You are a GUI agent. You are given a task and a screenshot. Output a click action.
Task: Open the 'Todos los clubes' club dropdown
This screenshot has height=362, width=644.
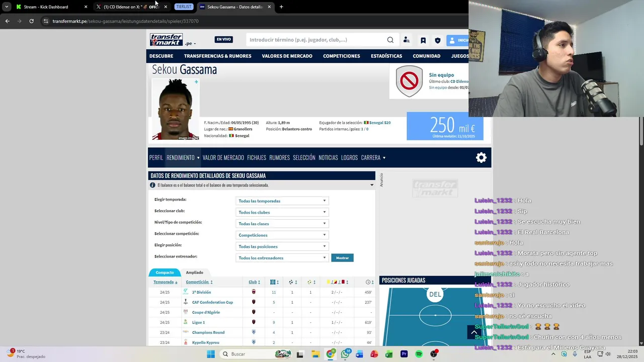(x=282, y=212)
